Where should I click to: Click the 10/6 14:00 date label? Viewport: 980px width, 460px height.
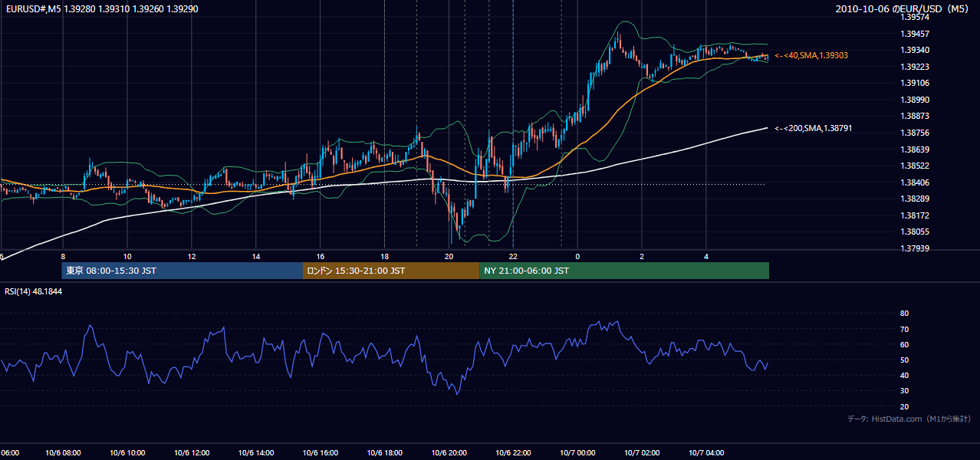click(x=256, y=453)
